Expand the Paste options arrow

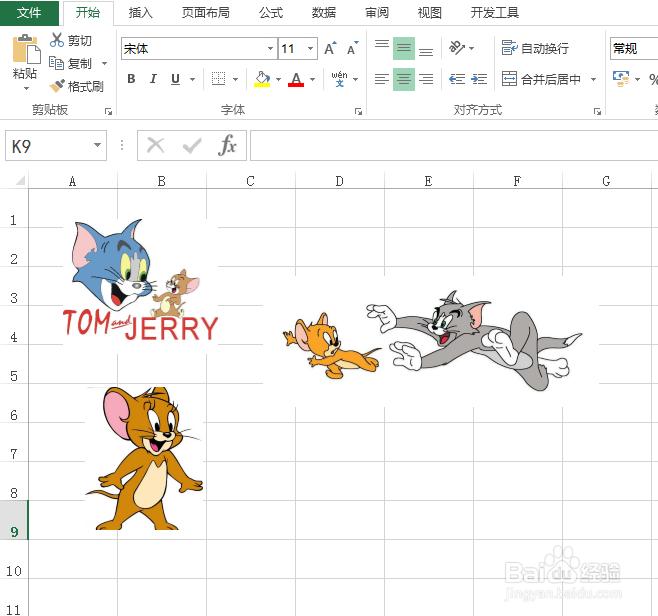click(26, 89)
